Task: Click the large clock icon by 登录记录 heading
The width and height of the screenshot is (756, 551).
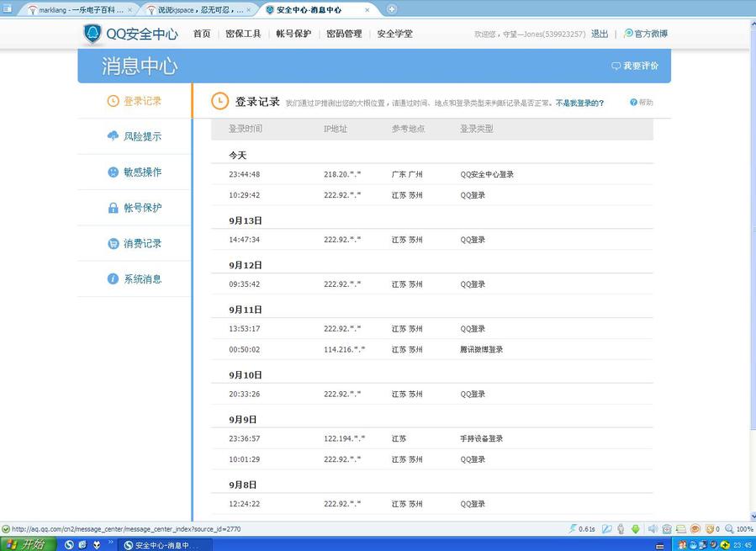Action: 219,101
